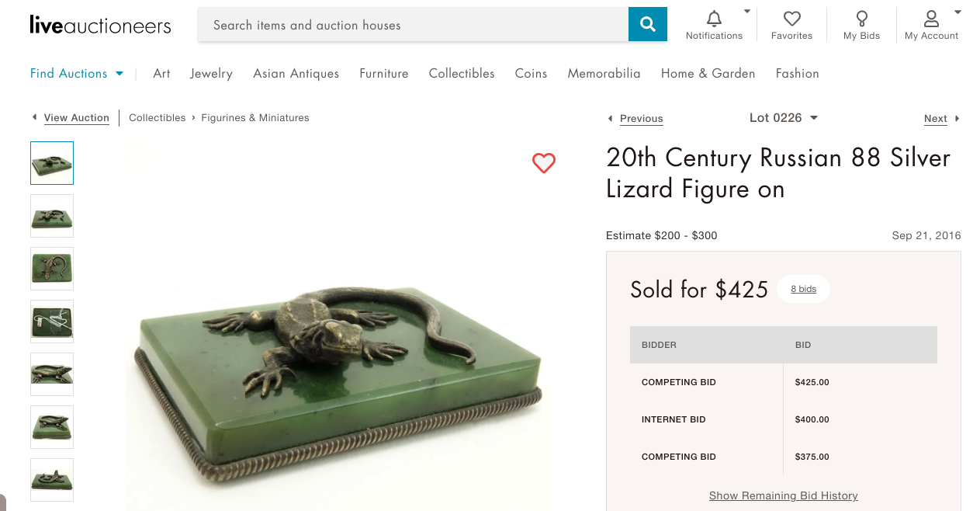Click Figurines & Miniatures breadcrumb
This screenshot has width=980, height=511.
pos(255,118)
